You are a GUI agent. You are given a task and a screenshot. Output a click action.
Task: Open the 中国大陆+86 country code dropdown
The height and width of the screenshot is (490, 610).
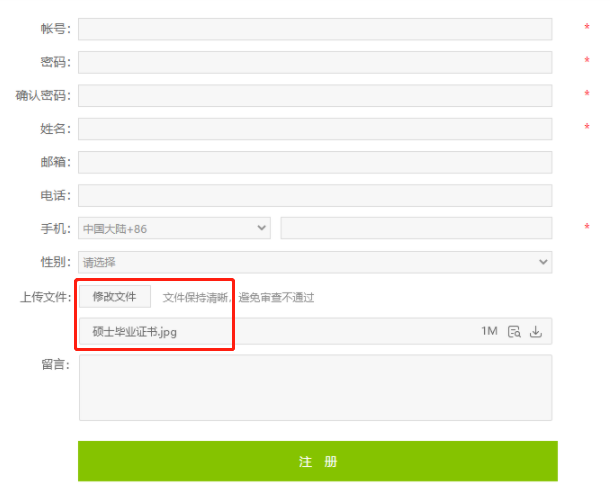tap(174, 228)
